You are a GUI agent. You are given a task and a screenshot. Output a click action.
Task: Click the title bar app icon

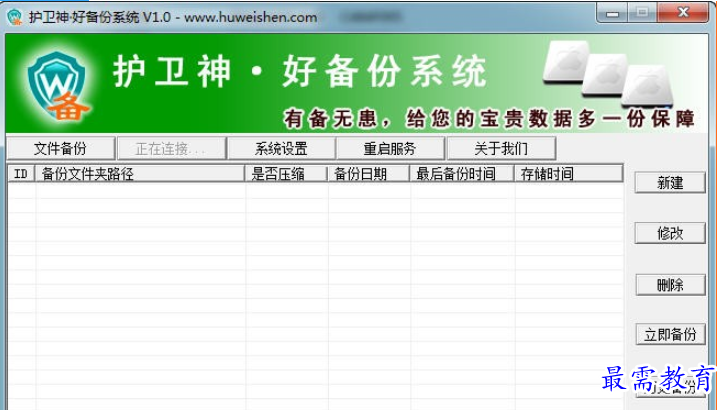[15, 17]
